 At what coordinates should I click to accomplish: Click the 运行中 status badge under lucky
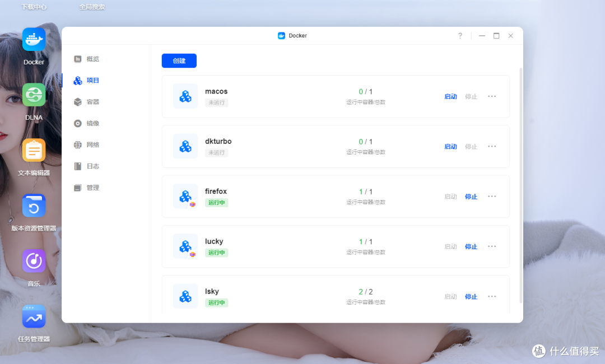coord(216,253)
